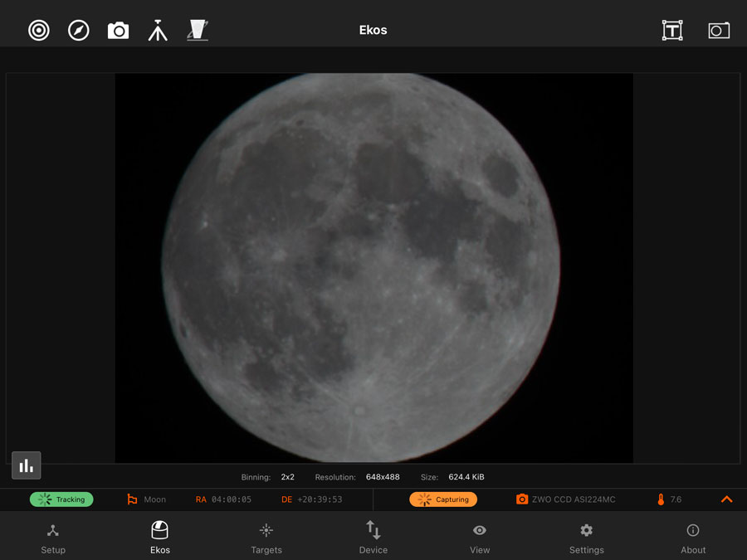The width and height of the screenshot is (747, 560).
Task: Click the Size value 624.4 KiB
Action: point(466,477)
